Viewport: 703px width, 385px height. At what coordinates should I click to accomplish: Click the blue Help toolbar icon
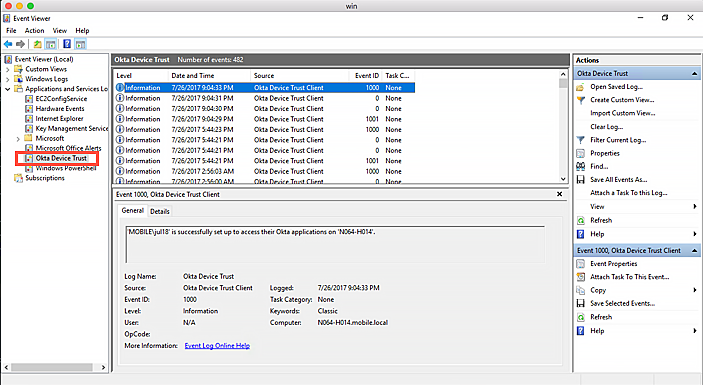(x=67, y=44)
